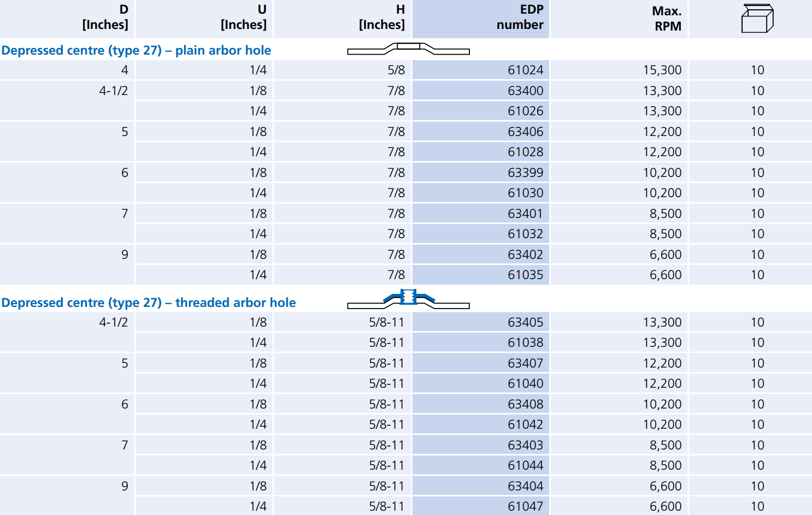Image resolution: width=812 pixels, height=515 pixels.
Task: Select EDP number 61024
Action: [x=525, y=70]
